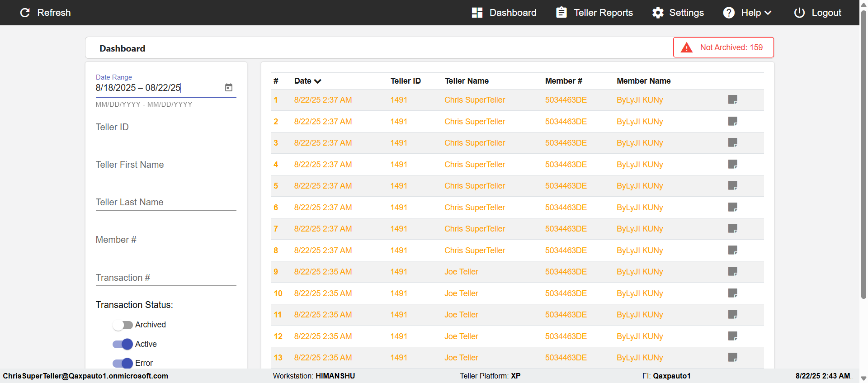
Task: Click FI: Qaxpauto1 in status bar
Action: [x=666, y=376]
